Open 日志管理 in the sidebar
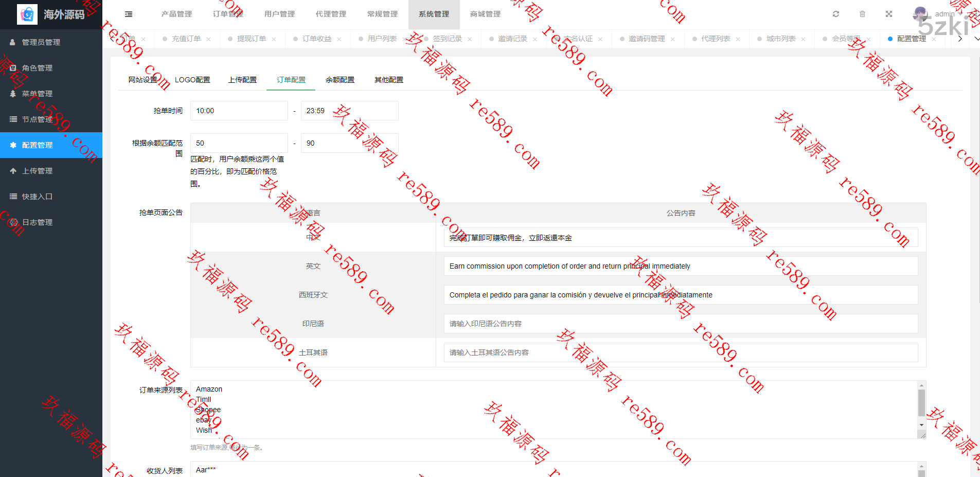Screen dimensions: 980x477 click(x=37, y=222)
